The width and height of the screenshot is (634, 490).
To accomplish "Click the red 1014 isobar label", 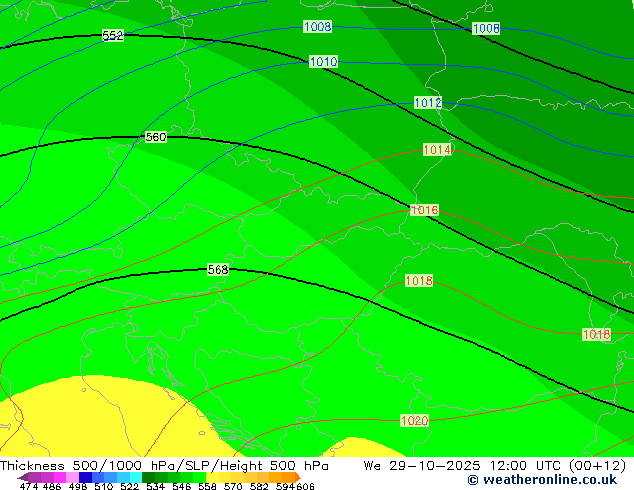I will 437,150.
